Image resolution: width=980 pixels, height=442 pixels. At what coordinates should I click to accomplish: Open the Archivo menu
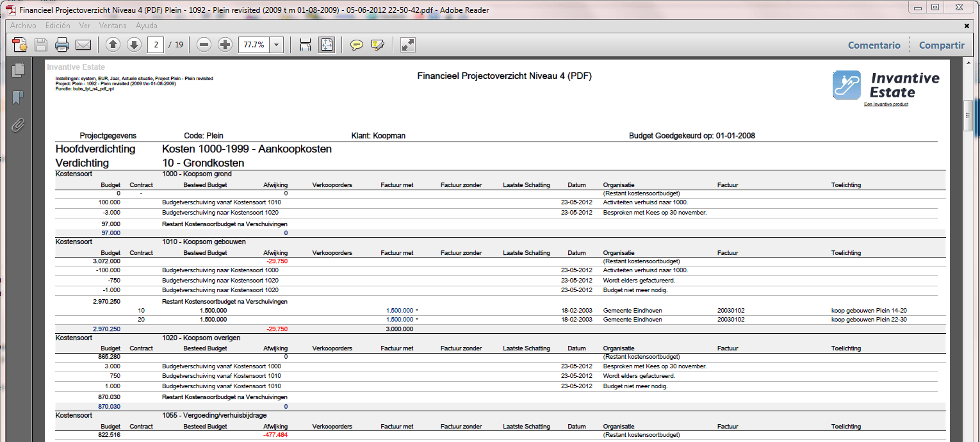[x=23, y=26]
